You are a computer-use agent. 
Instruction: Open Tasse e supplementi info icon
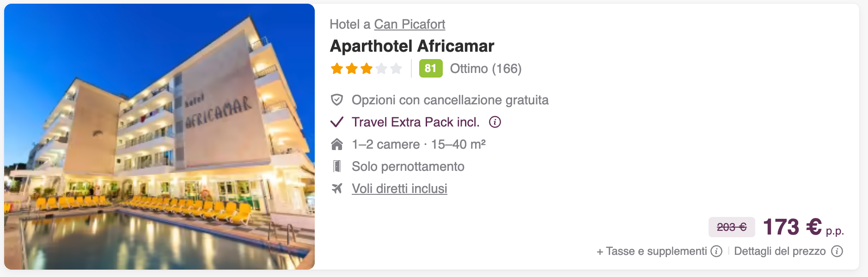pos(716,251)
